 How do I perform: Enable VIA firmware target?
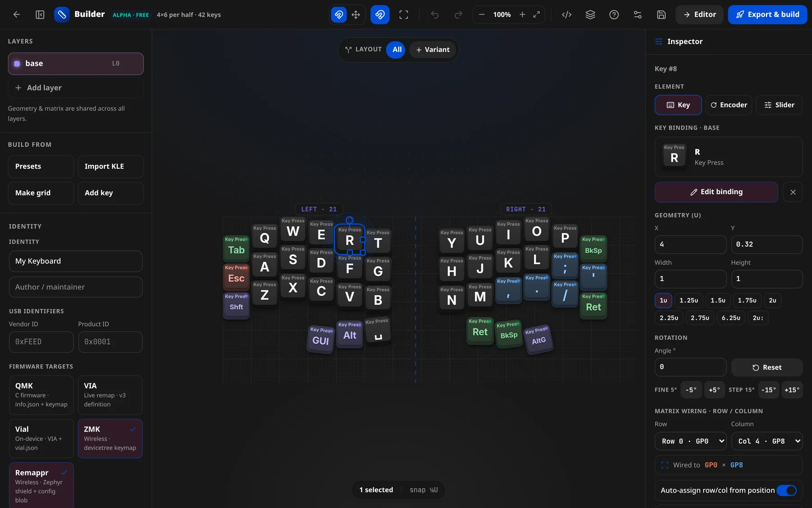(x=110, y=395)
